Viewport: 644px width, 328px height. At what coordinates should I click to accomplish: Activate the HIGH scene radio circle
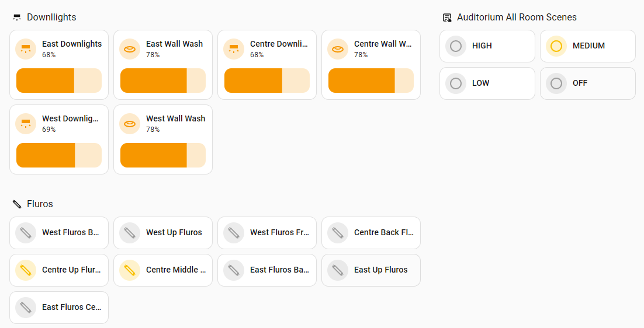(456, 46)
